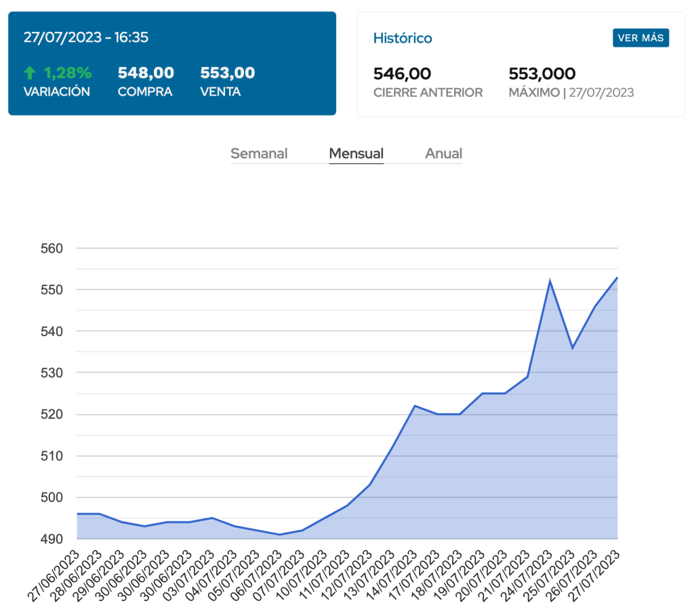The width and height of the screenshot is (694, 616).
Task: Select the chart point at 14/07/2023
Action: [x=415, y=406]
